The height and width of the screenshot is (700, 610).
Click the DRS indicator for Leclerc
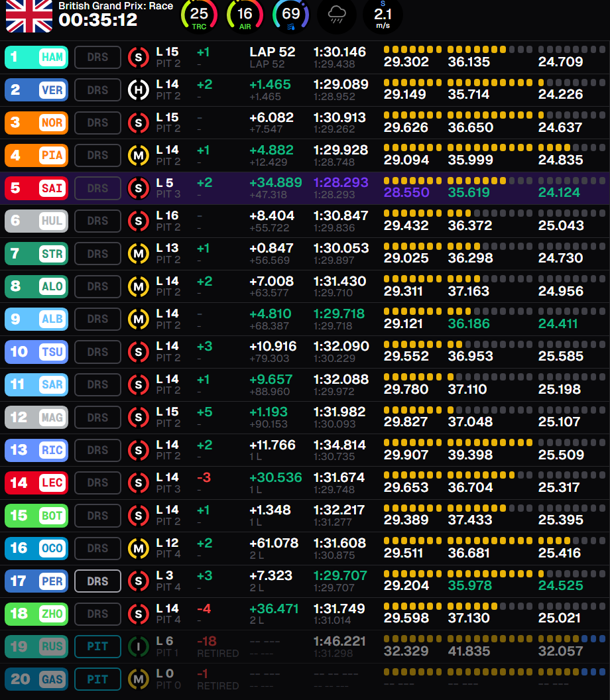pos(97,483)
